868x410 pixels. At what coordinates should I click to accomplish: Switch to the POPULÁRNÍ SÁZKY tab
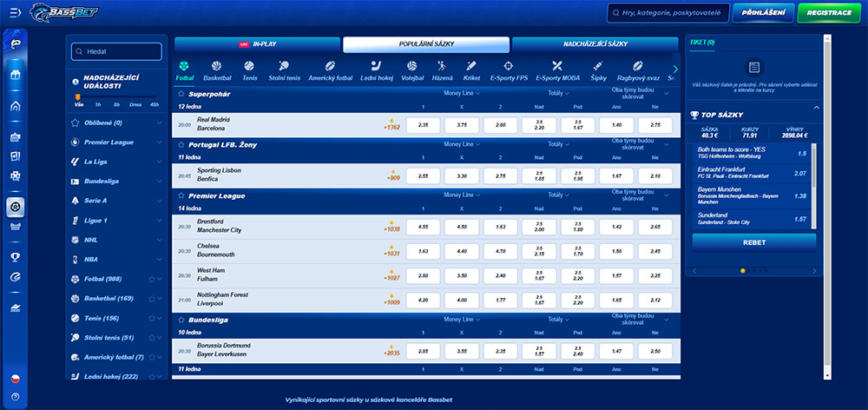425,44
